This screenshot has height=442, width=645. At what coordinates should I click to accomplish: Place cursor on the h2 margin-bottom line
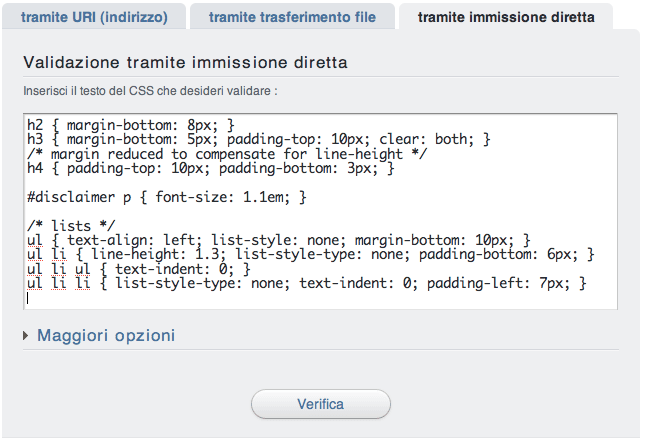131,125
